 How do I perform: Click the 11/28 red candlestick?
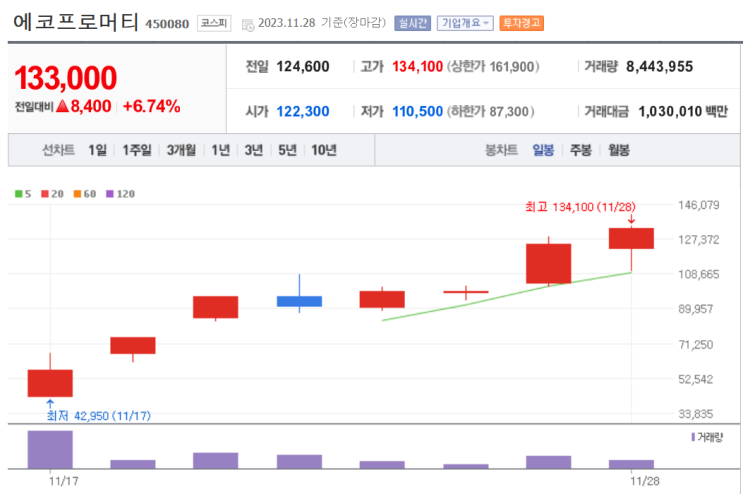[631, 238]
